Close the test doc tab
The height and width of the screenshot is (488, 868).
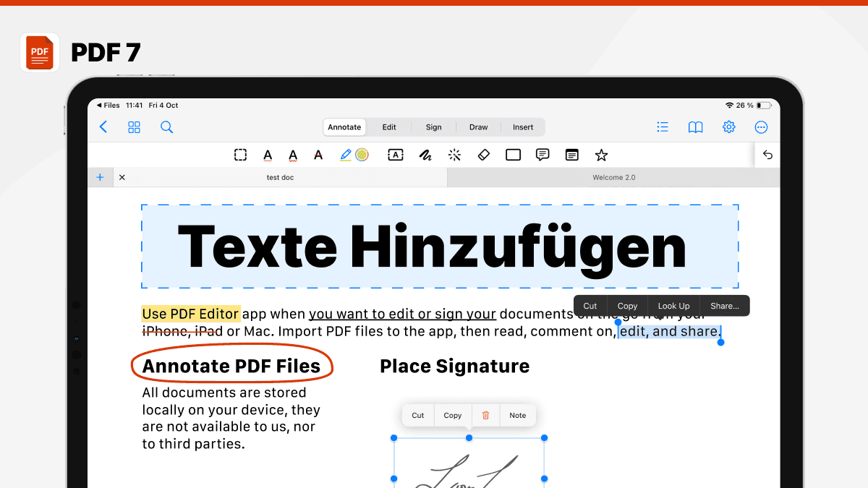[x=122, y=177]
